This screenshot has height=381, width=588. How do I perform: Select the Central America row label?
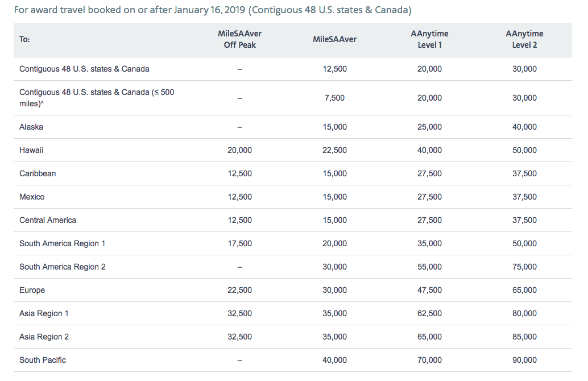tap(48, 220)
